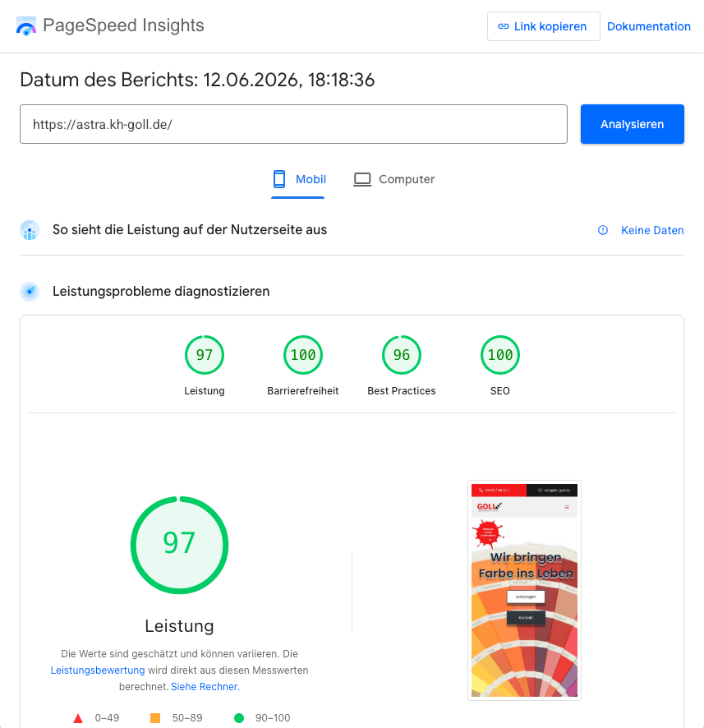Open the PageSpeed Insights title link
Viewport: 704px width, 728px height.
(123, 25)
